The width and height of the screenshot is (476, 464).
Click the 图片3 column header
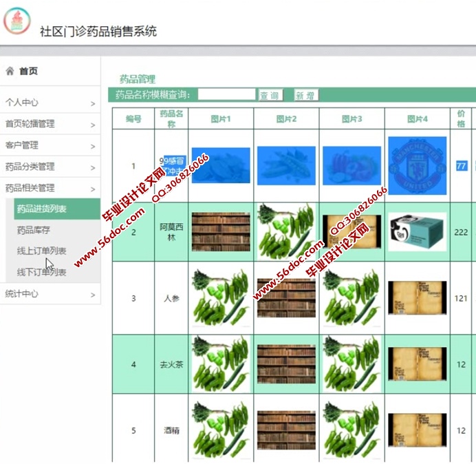351,119
